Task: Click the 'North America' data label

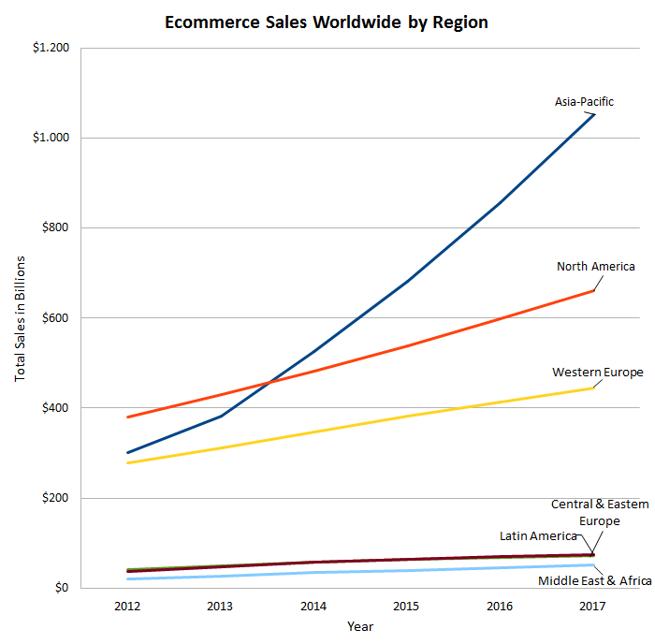Action: (x=595, y=267)
